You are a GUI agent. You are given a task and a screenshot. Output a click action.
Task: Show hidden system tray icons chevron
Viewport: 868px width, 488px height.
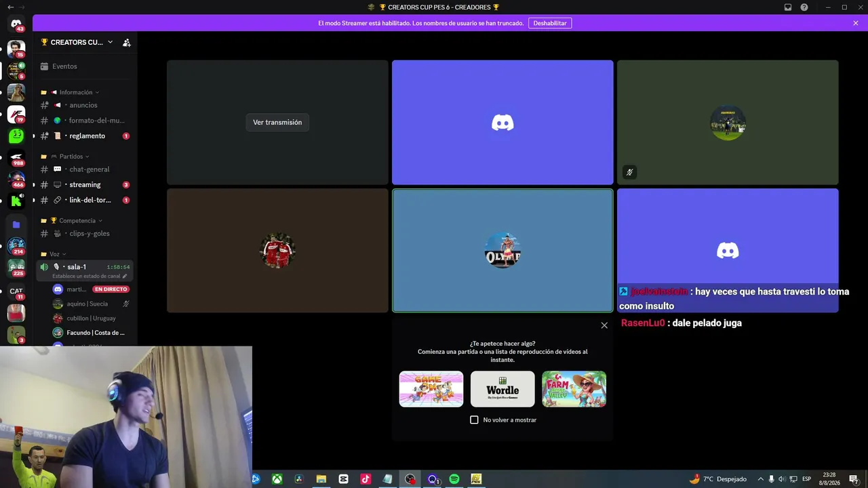pyautogui.click(x=760, y=479)
